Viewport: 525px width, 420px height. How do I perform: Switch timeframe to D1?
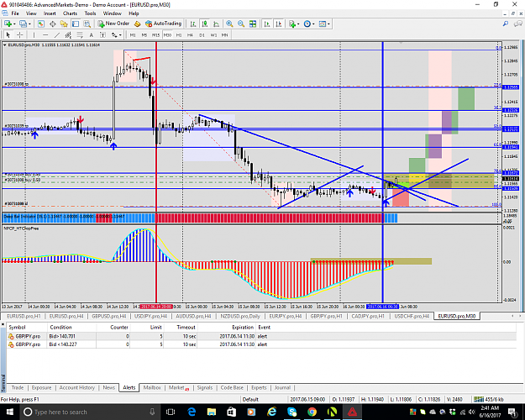pyautogui.click(x=202, y=34)
